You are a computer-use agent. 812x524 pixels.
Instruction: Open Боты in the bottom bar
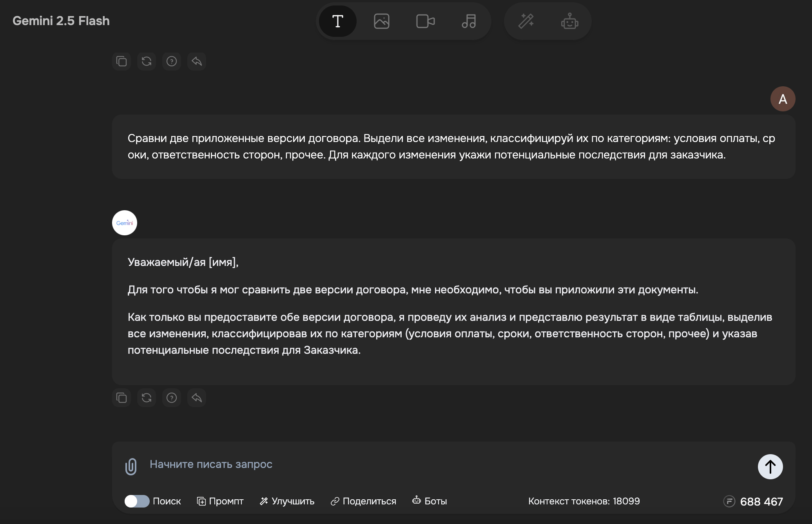click(430, 501)
